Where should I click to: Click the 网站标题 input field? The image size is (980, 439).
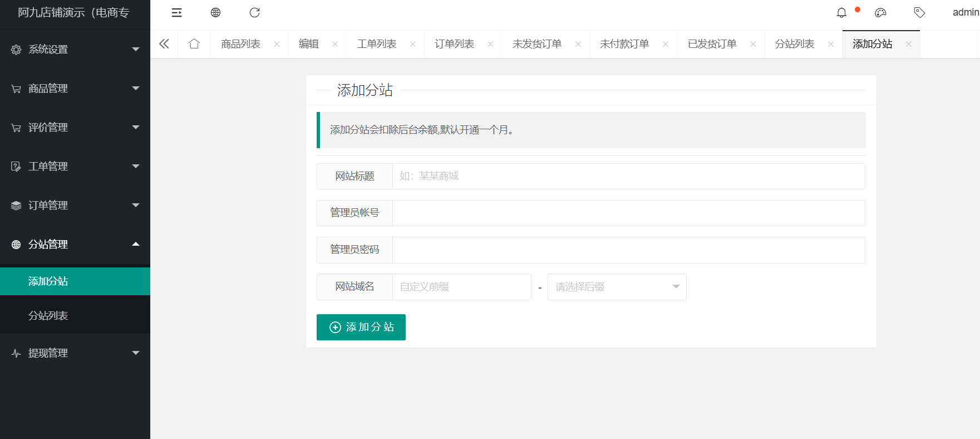pyautogui.click(x=628, y=177)
